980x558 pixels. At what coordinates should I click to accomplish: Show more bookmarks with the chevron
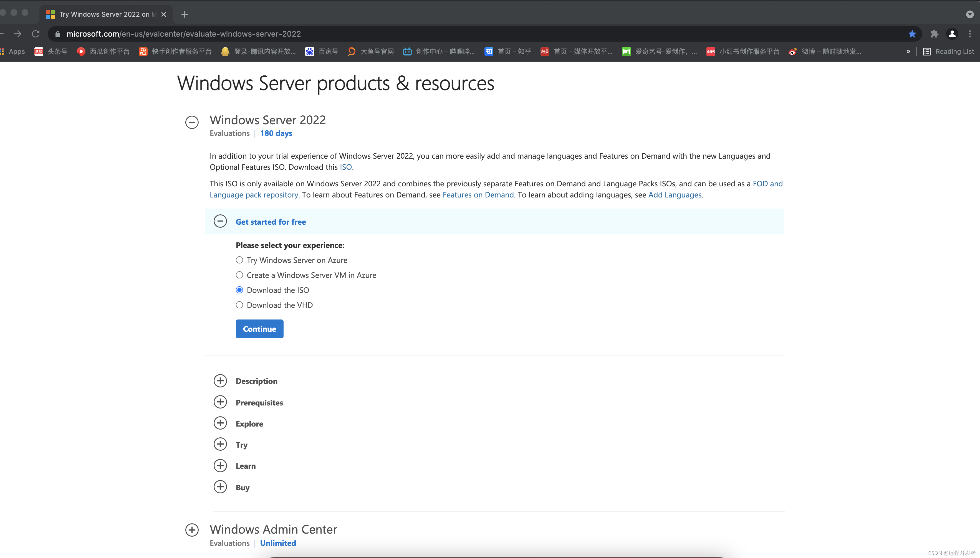(x=908, y=51)
